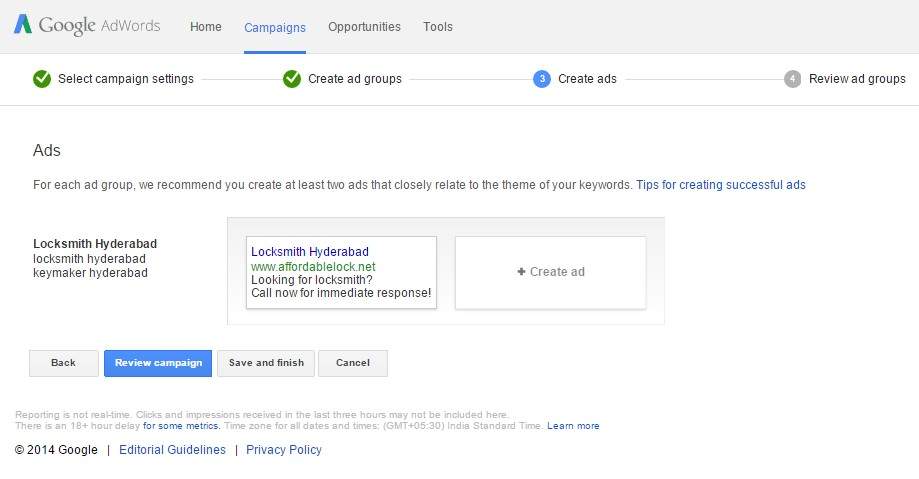919x479 pixels.
Task: Switch to the Campaigns tab
Action: tap(275, 27)
